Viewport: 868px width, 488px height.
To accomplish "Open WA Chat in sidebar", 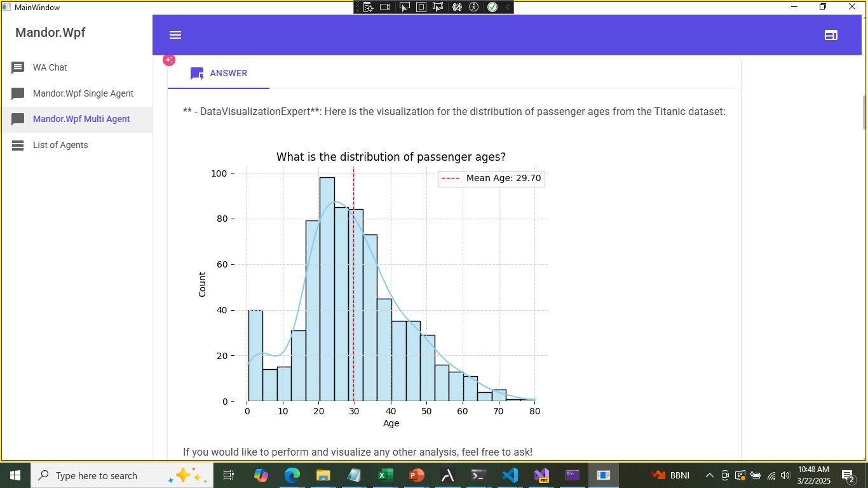I will tap(50, 67).
